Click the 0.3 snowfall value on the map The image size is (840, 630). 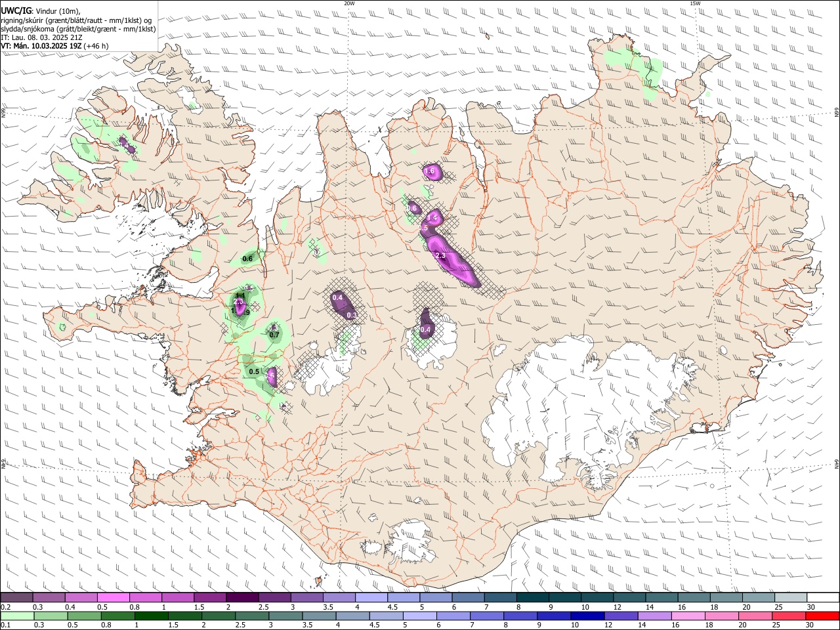tap(351, 315)
